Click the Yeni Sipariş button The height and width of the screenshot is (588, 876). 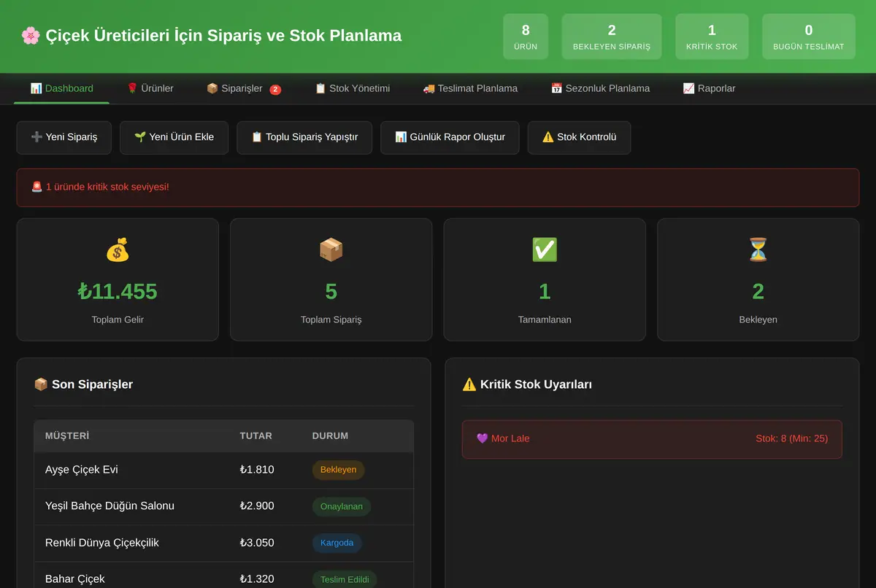64,137
